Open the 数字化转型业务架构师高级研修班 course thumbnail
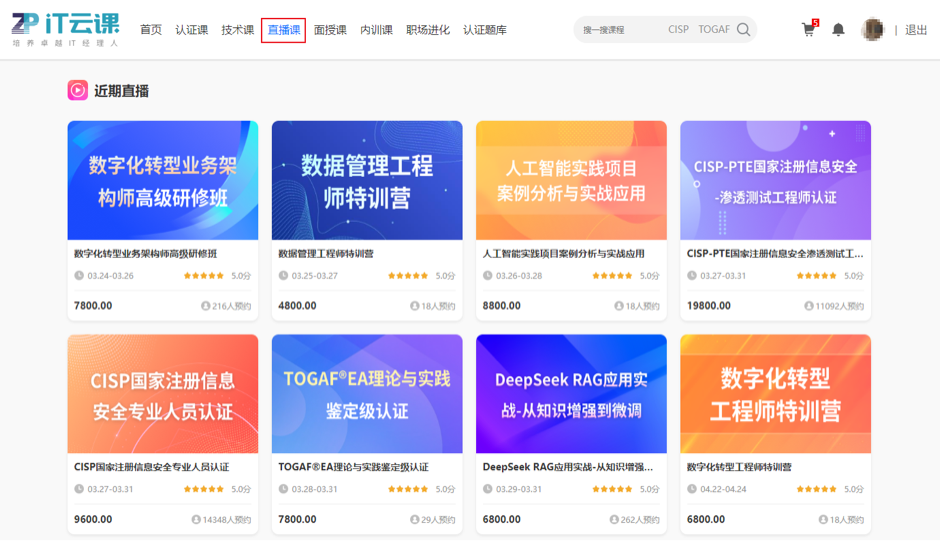 [163, 180]
